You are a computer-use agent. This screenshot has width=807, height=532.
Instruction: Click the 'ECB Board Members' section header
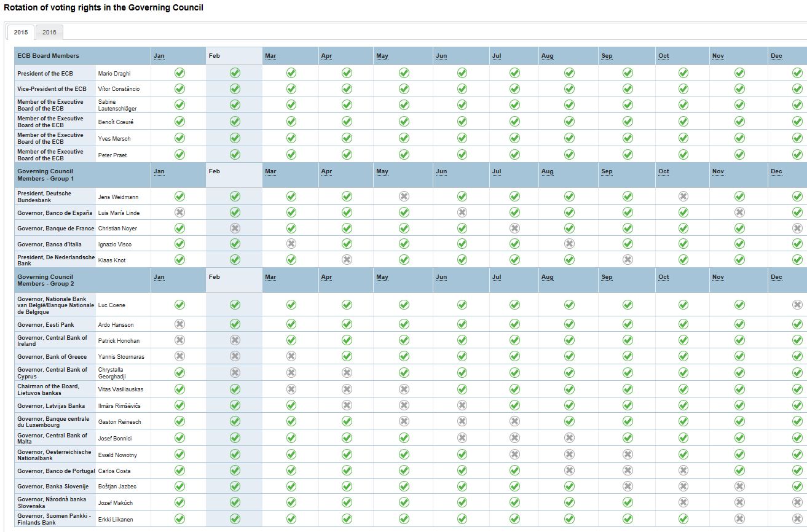coord(48,56)
